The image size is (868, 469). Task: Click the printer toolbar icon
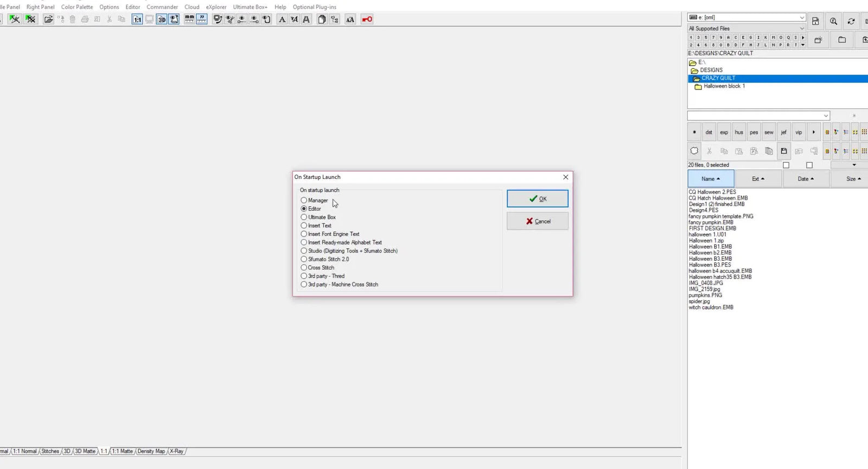pos(85,20)
